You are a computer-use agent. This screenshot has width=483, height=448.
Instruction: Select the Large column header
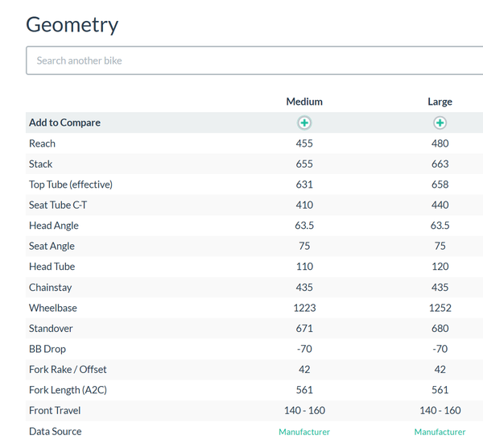coord(440,102)
